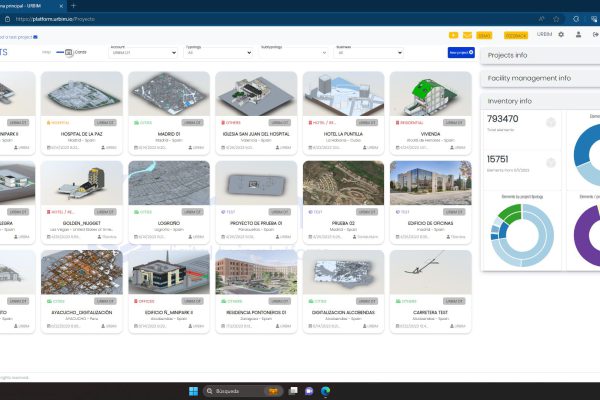Screen dimensions: 600x400
Task: Click typology icon on Hospital de la Paz card
Action: point(48,123)
